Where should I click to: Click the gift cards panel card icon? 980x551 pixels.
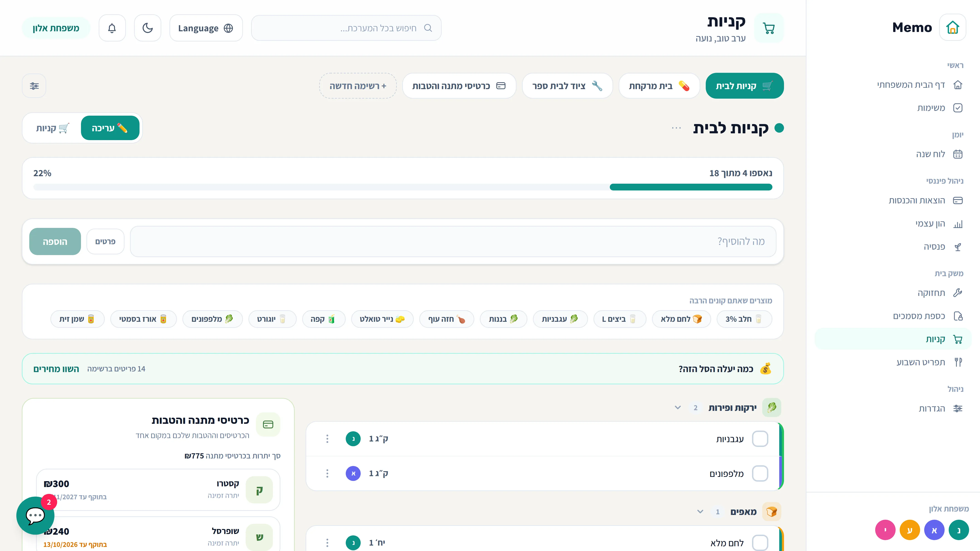coord(268,424)
